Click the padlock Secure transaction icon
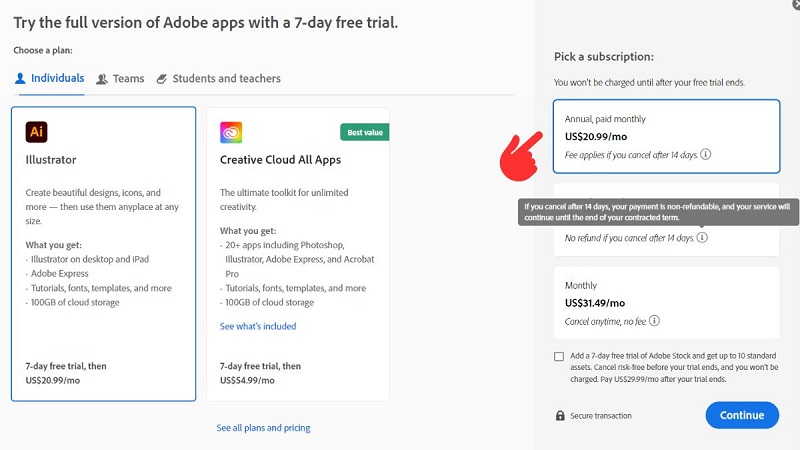The image size is (800, 450). (560, 415)
